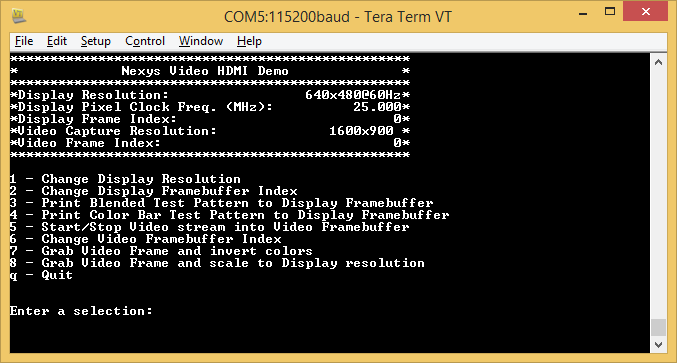Open the File menu
Image resolution: width=677 pixels, height=363 pixels.
coord(24,41)
